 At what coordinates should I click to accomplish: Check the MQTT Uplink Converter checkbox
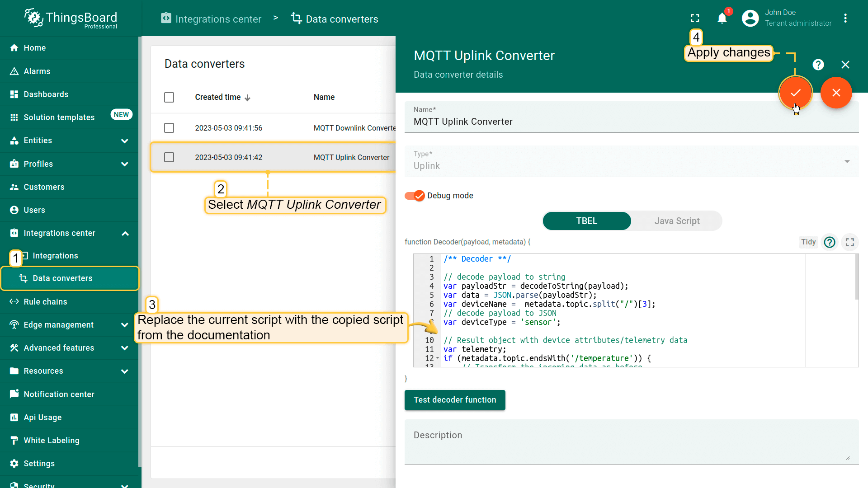click(x=169, y=157)
